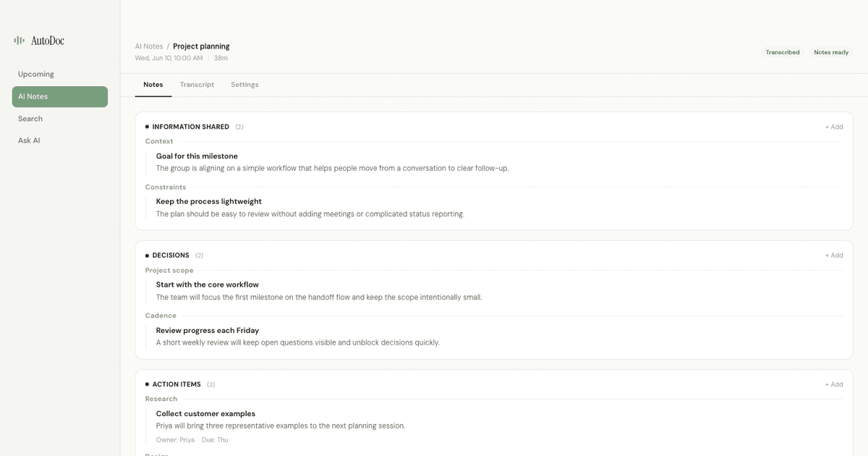Switch to the Transcript tab

pos(197,85)
